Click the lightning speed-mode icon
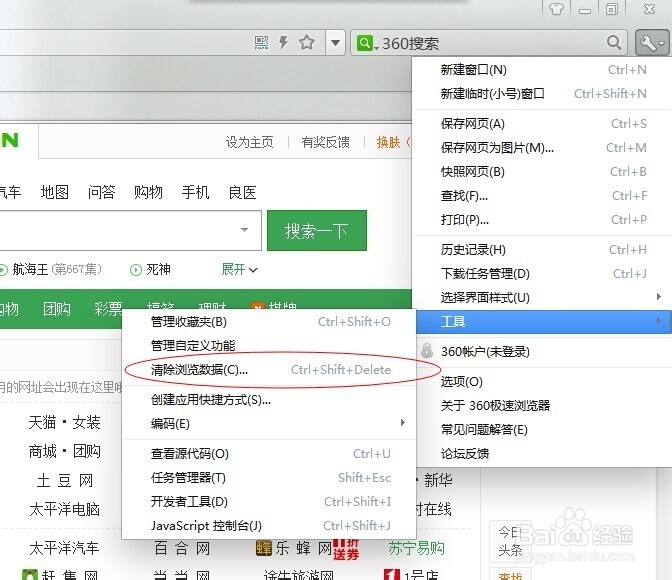 point(283,42)
